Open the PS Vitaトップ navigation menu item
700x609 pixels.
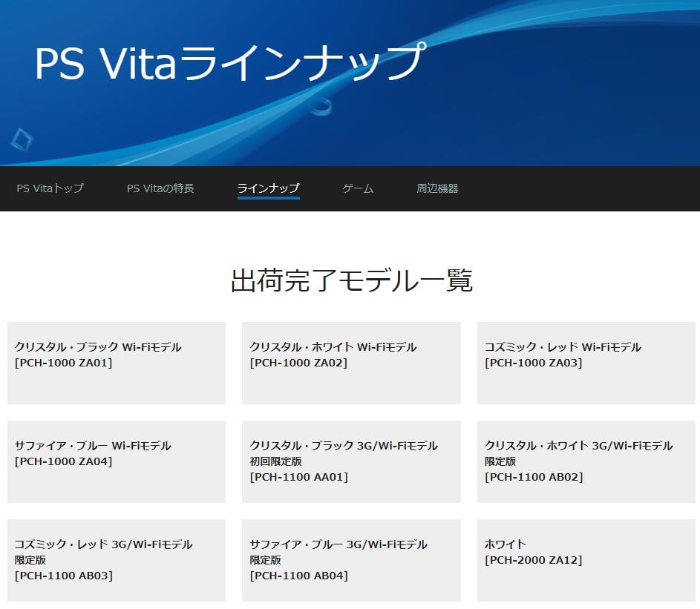coord(50,188)
